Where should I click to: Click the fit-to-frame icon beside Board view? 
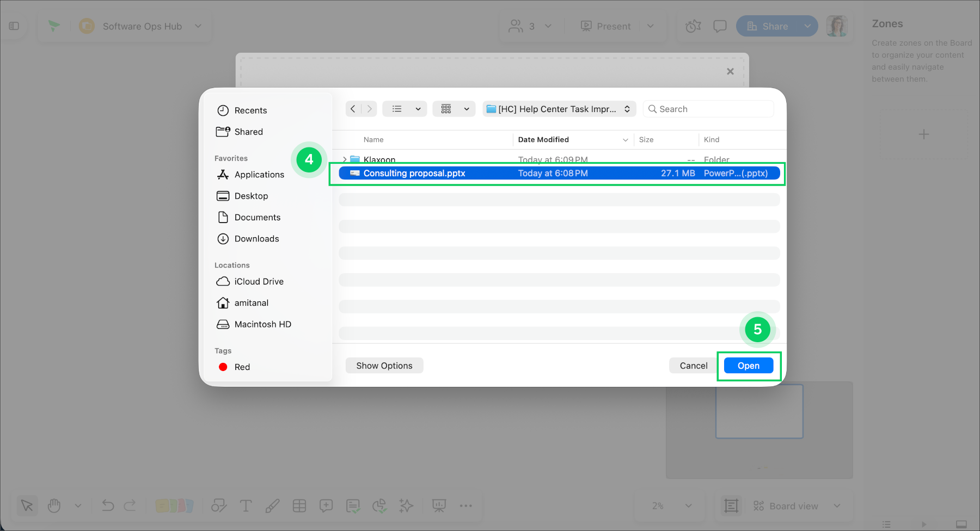[x=731, y=506]
